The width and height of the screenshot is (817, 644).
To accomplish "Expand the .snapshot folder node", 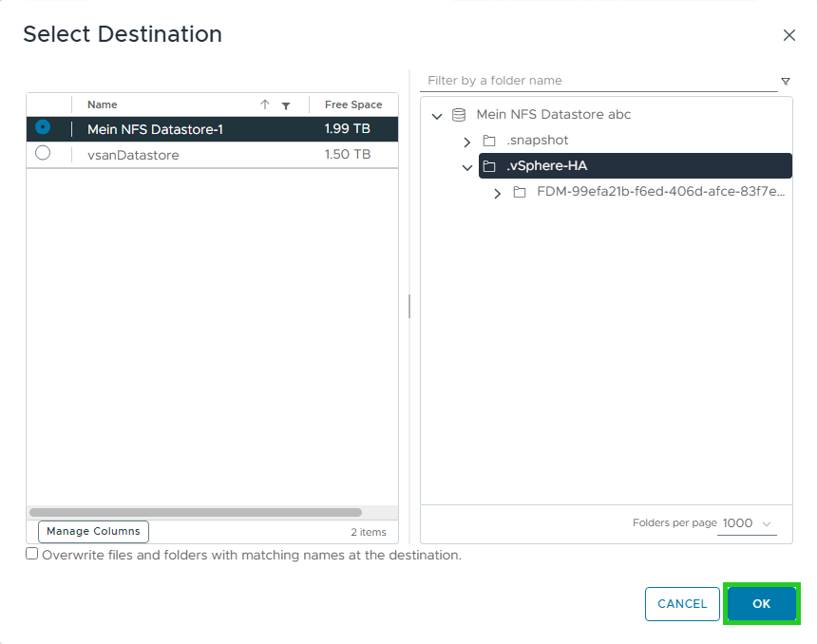I will [466, 142].
